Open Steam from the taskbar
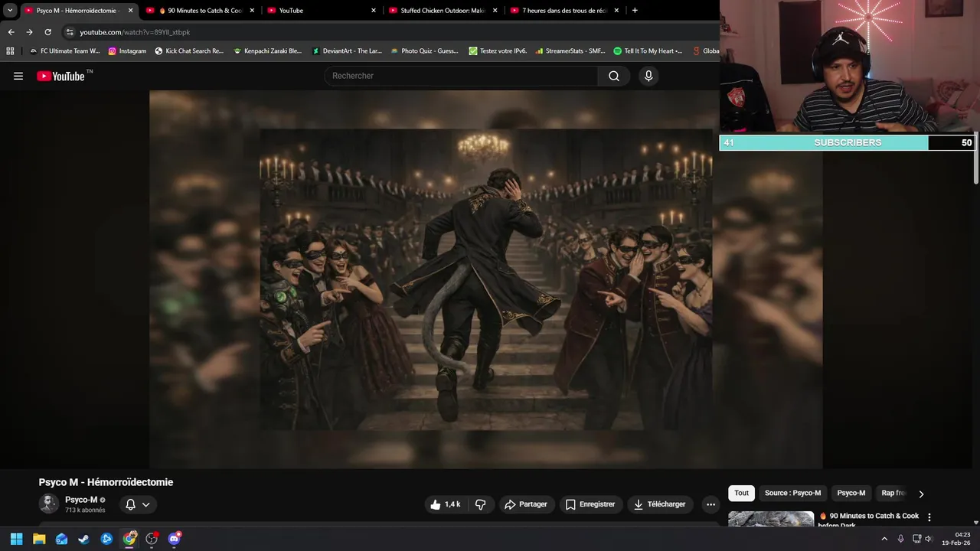Viewport: 980px width, 551px height. (84, 539)
